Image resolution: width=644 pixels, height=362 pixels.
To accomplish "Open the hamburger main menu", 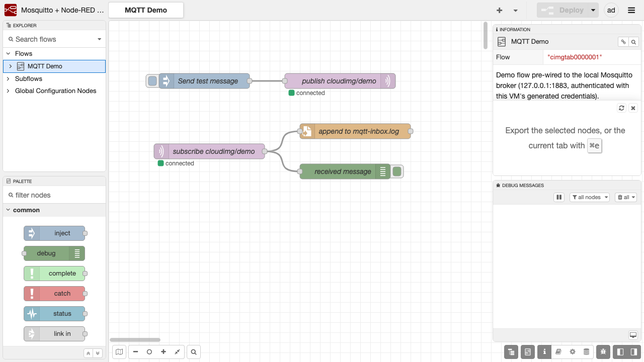I will click(x=631, y=10).
